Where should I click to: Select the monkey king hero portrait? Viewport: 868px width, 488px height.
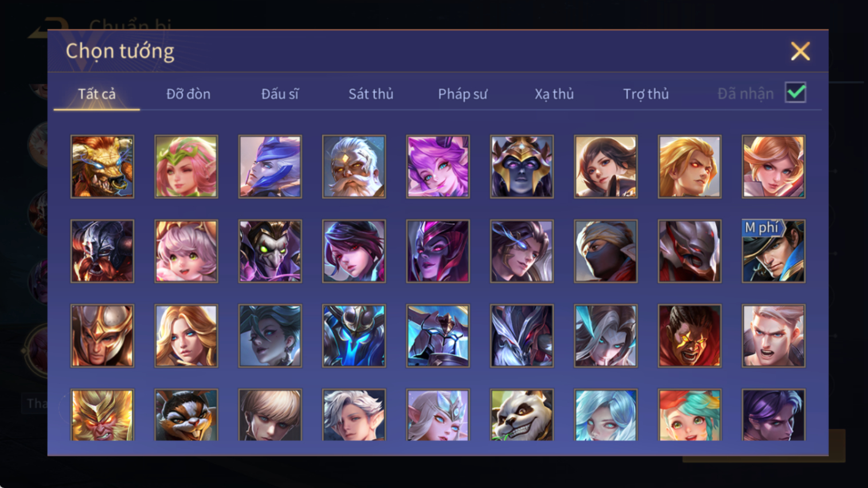[102, 415]
